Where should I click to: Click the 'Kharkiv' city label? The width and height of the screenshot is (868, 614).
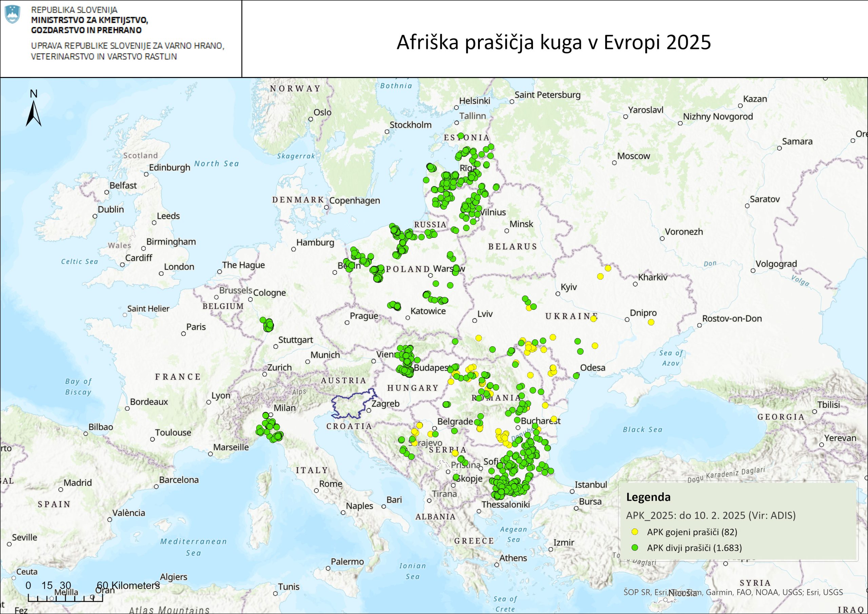tap(653, 277)
